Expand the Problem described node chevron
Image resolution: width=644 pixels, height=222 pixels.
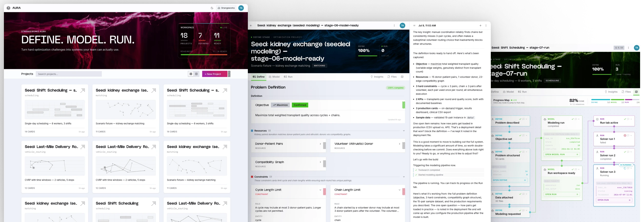(x=526, y=119)
